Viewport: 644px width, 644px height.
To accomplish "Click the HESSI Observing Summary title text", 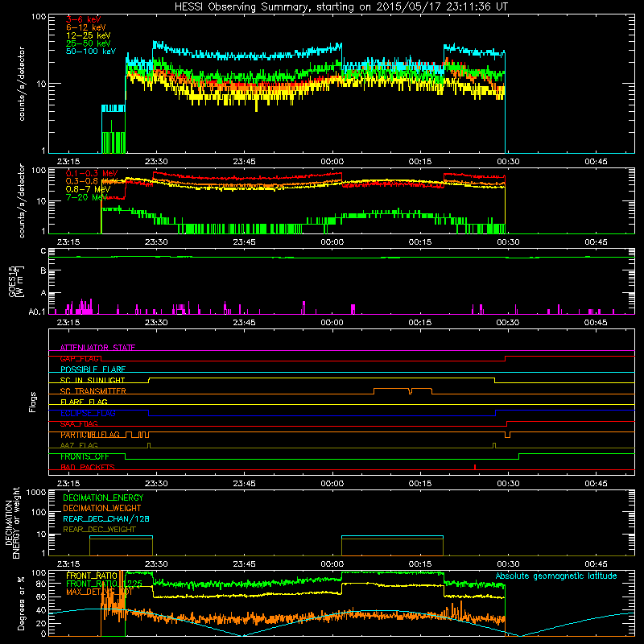I will click(341, 7).
